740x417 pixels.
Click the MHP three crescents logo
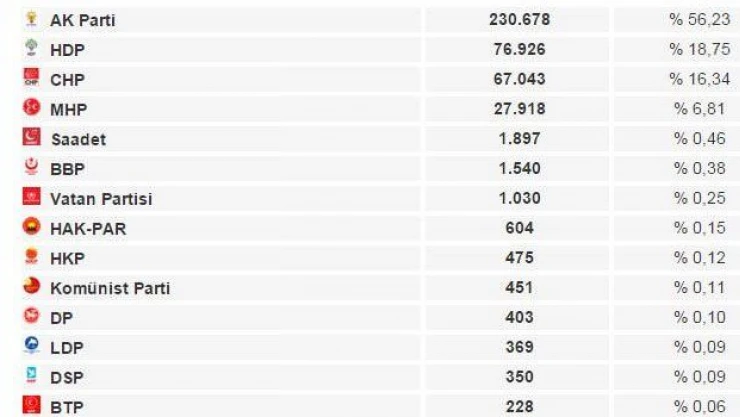point(32,107)
